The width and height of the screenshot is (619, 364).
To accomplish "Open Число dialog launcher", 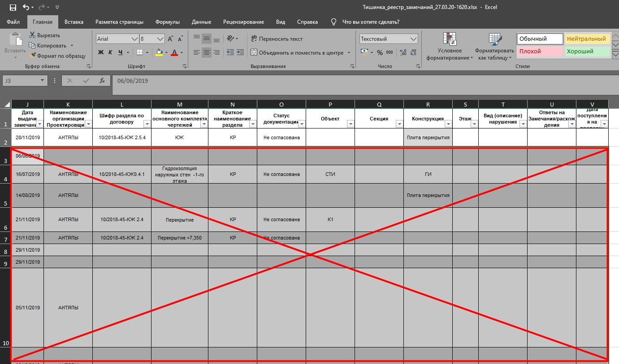I will coord(418,66).
